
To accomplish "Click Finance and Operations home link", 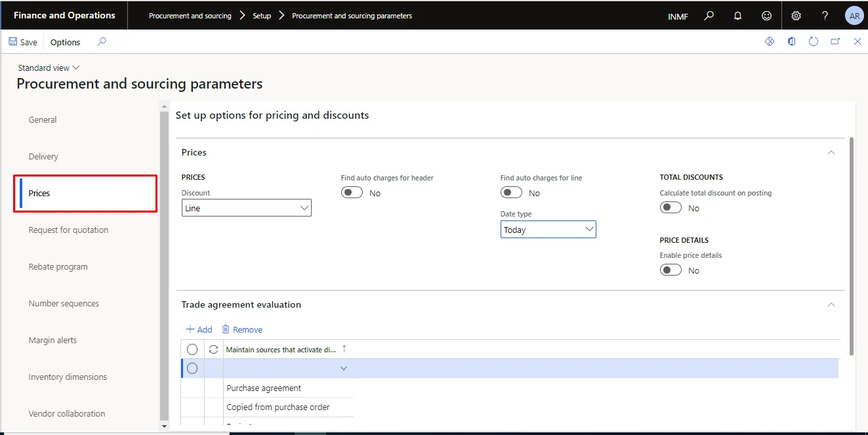I will (x=64, y=15).
